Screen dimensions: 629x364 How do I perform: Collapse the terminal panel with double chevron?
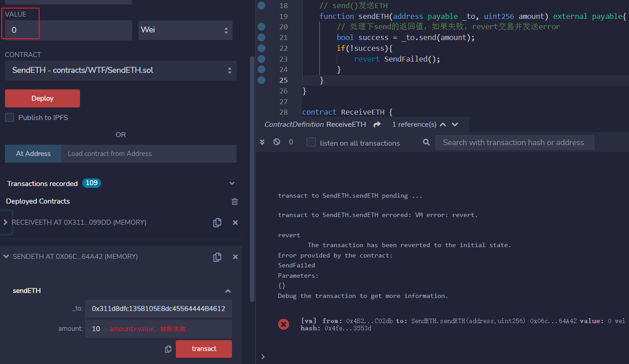(263, 142)
